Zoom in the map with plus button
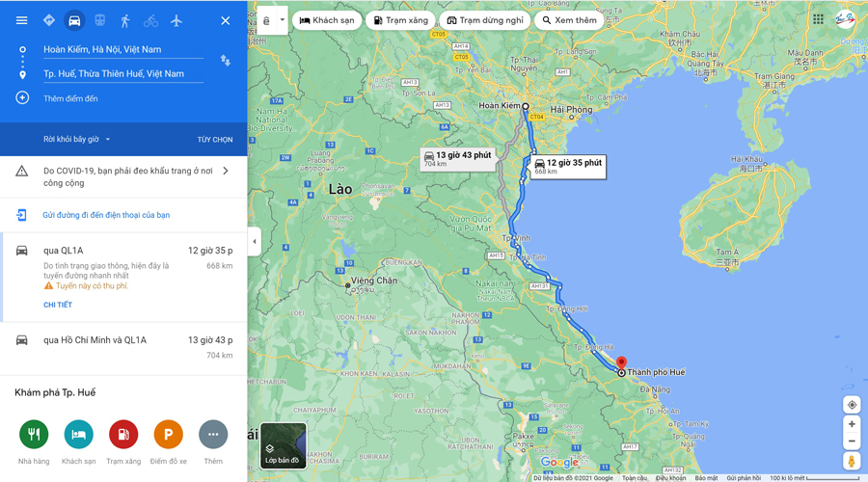The height and width of the screenshot is (482, 868). click(x=852, y=424)
